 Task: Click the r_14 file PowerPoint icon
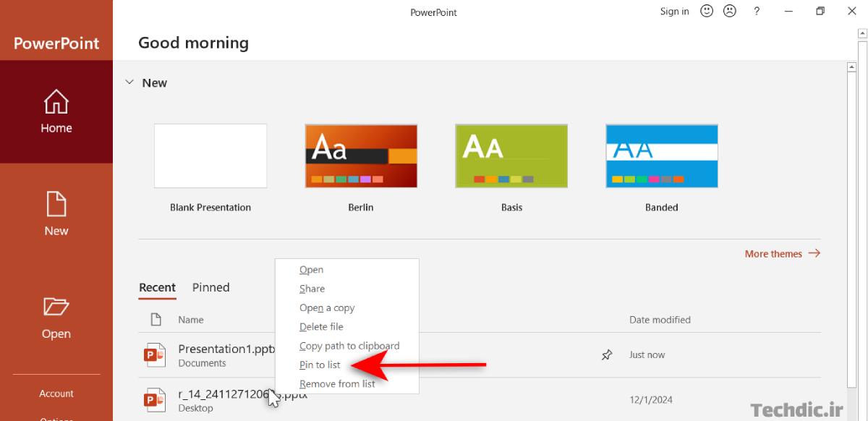154,399
